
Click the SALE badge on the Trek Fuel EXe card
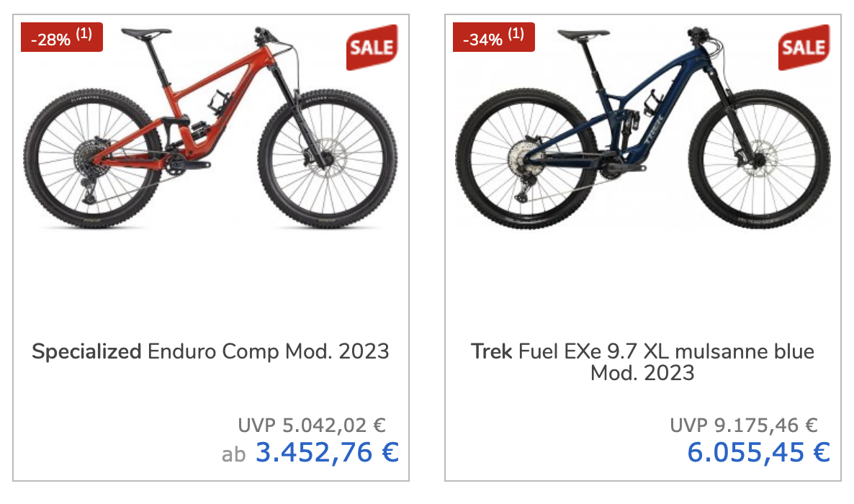click(x=804, y=48)
